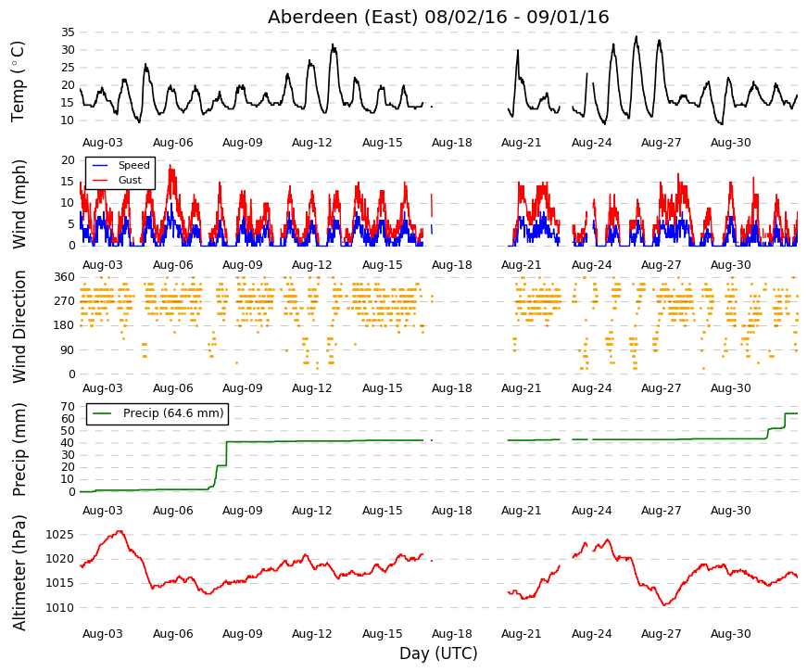Image resolution: width=807 pixels, height=672 pixels.
Task: Click Aug-09 tick under wind speed chart
Action: tap(242, 265)
